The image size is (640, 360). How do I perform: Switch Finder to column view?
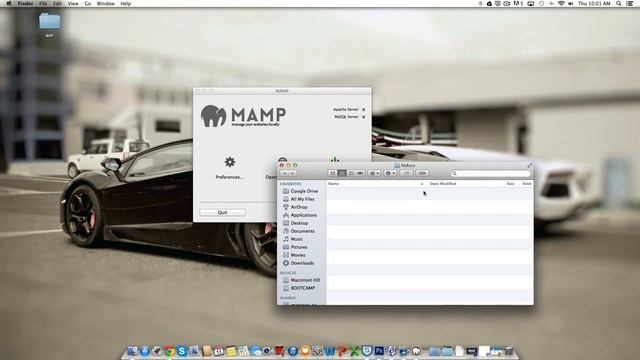(x=351, y=173)
